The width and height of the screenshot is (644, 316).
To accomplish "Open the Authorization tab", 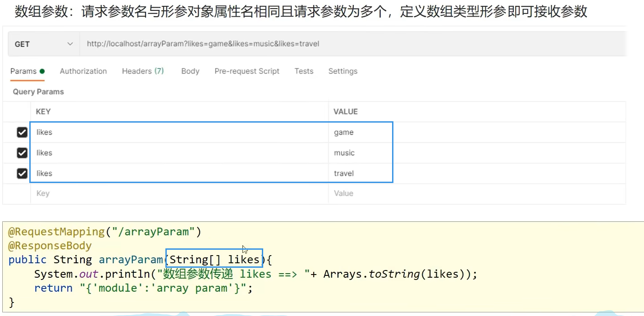I will pyautogui.click(x=83, y=71).
